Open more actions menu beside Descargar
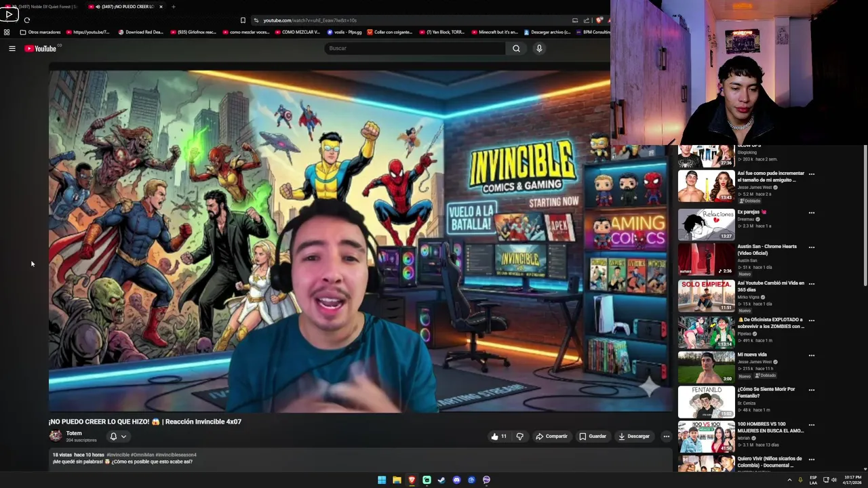Screen dimensions: 868x488 [x=666, y=436]
